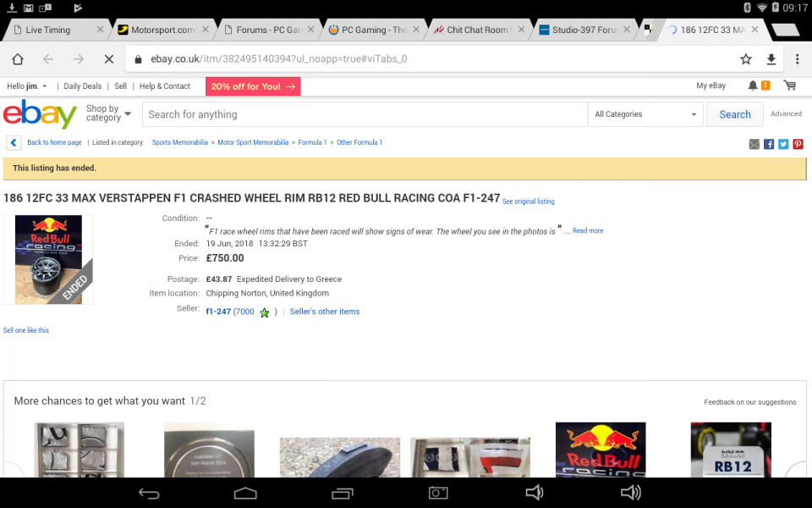Open new tab with the blank tab button
Viewport: 812px width, 508px height.
point(785,30)
